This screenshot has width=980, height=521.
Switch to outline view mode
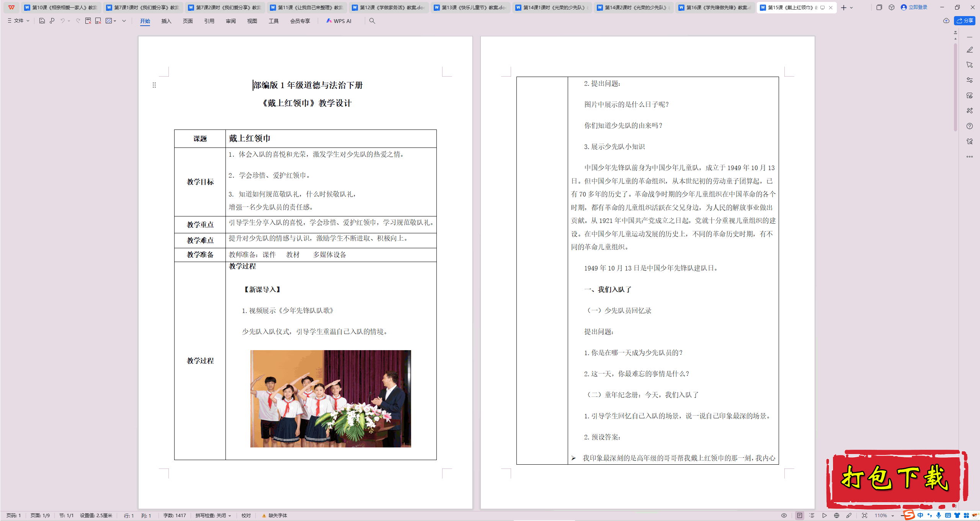click(x=812, y=516)
